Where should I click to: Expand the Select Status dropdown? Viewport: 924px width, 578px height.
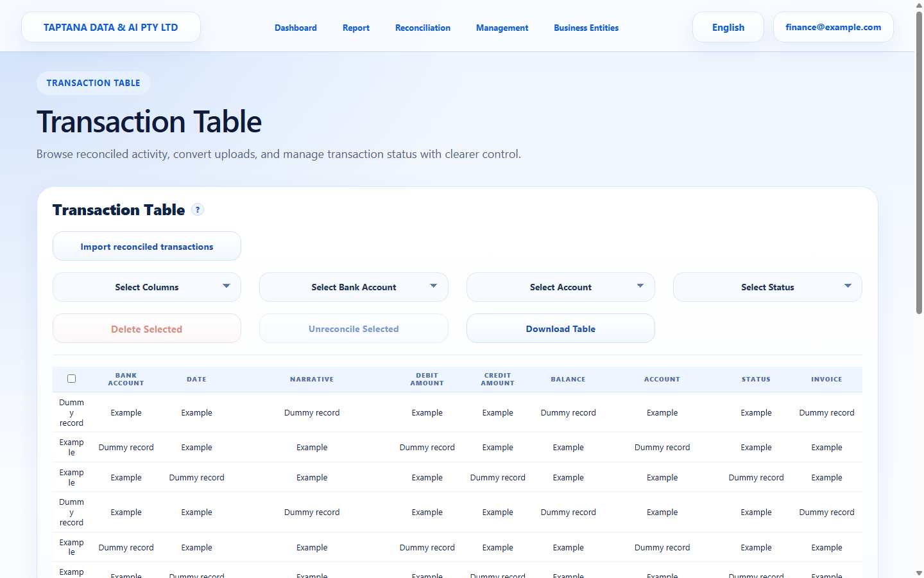pyautogui.click(x=767, y=287)
